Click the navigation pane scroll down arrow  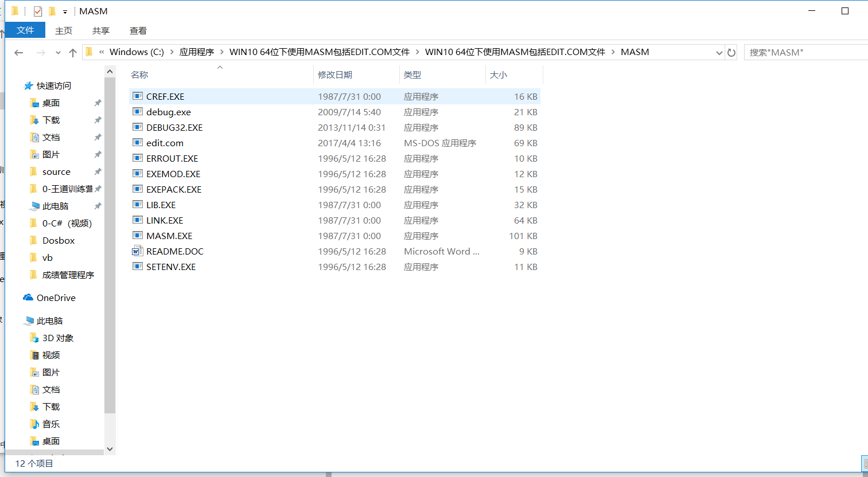pos(110,449)
